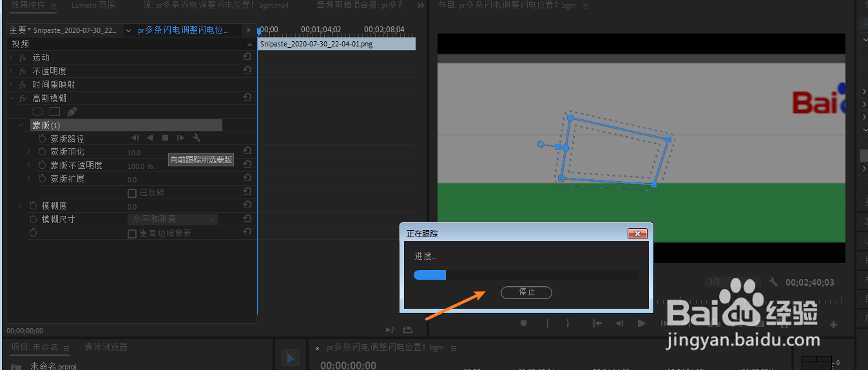Toggle animation stopwatch for 模糊度
Screen dimensions: 868x370
(33, 206)
